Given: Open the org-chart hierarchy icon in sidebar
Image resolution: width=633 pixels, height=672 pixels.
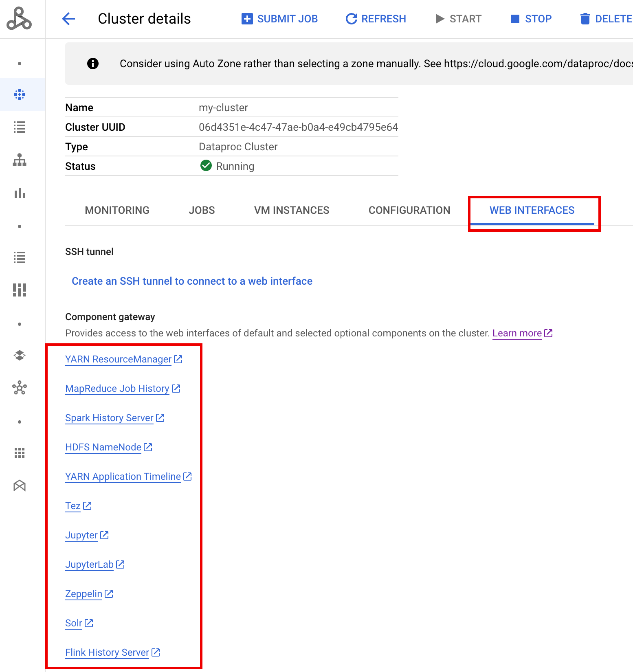Looking at the screenshot, I should pyautogui.click(x=20, y=160).
